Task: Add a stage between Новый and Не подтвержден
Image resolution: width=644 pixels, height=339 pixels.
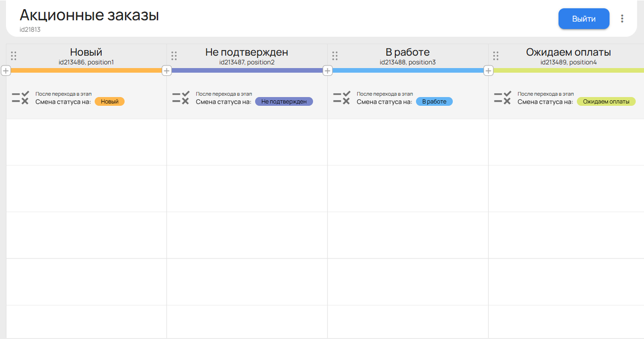Action: tap(167, 71)
